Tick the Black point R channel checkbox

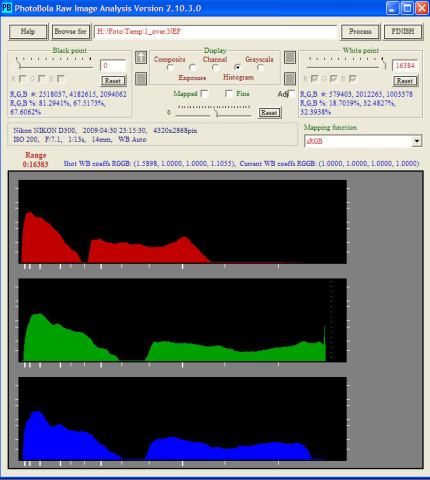click(23, 79)
